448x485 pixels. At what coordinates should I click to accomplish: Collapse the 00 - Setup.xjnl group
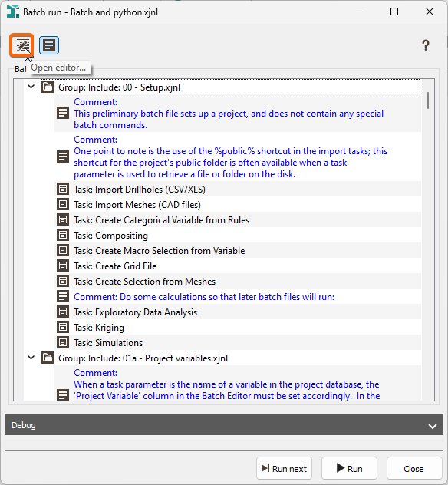pyautogui.click(x=31, y=87)
